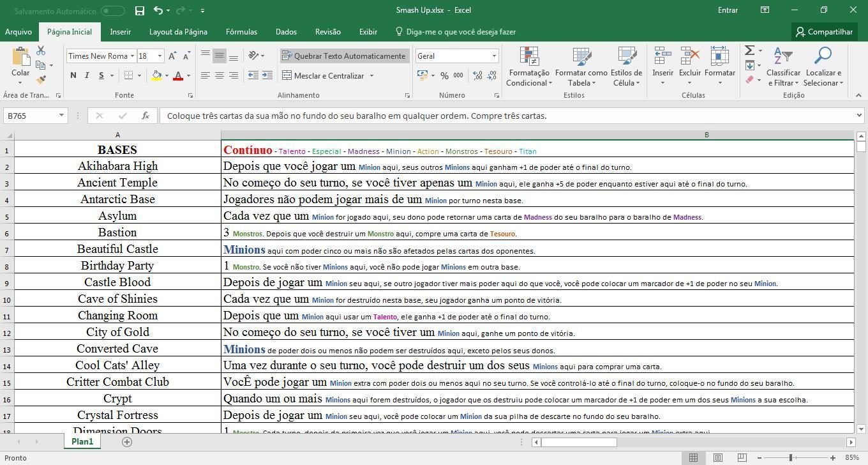The width and height of the screenshot is (868, 465).
Task: Open the Name Box dropdown arrow
Action: (x=61, y=116)
